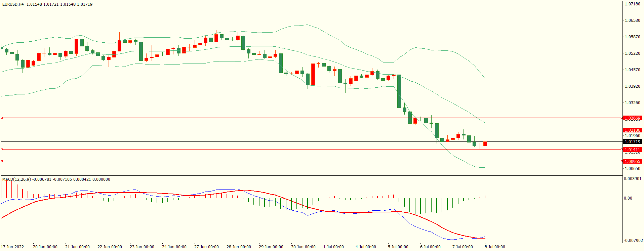Click the 24 Jun 00:00 date label

(x=174, y=247)
